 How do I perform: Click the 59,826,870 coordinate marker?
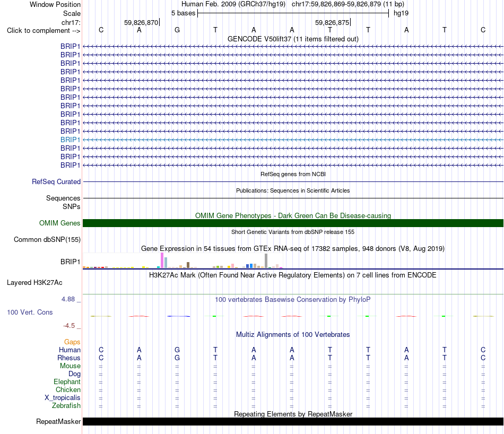click(141, 22)
